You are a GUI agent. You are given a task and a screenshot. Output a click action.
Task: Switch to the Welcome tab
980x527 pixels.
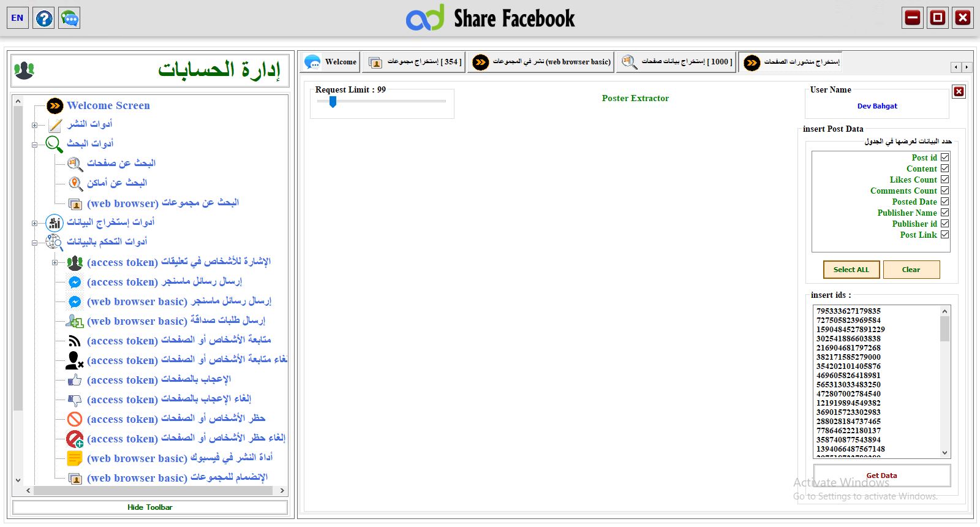[x=330, y=62]
